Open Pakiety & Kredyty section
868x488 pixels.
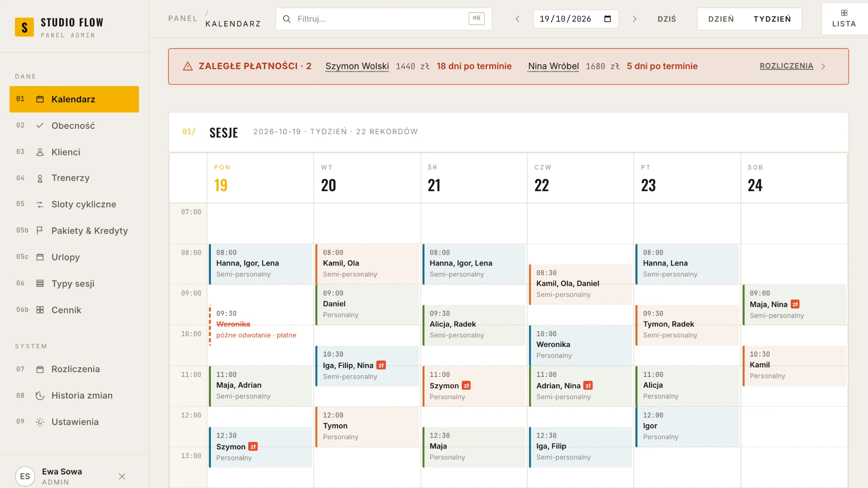(74, 231)
